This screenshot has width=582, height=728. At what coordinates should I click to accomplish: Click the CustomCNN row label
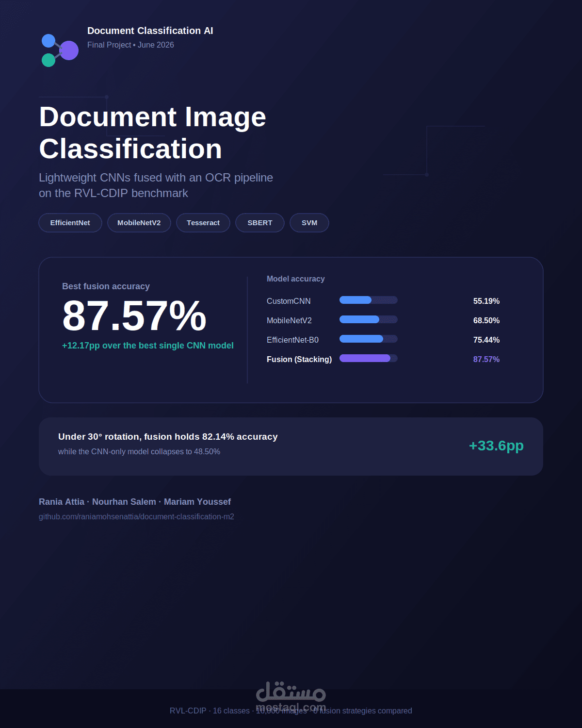289,301
